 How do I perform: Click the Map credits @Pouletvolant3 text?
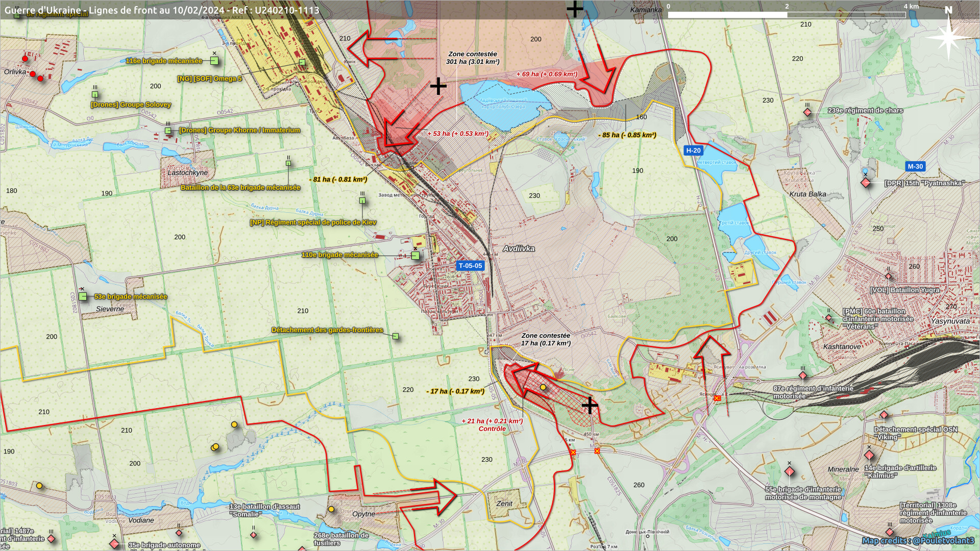pos(918,541)
